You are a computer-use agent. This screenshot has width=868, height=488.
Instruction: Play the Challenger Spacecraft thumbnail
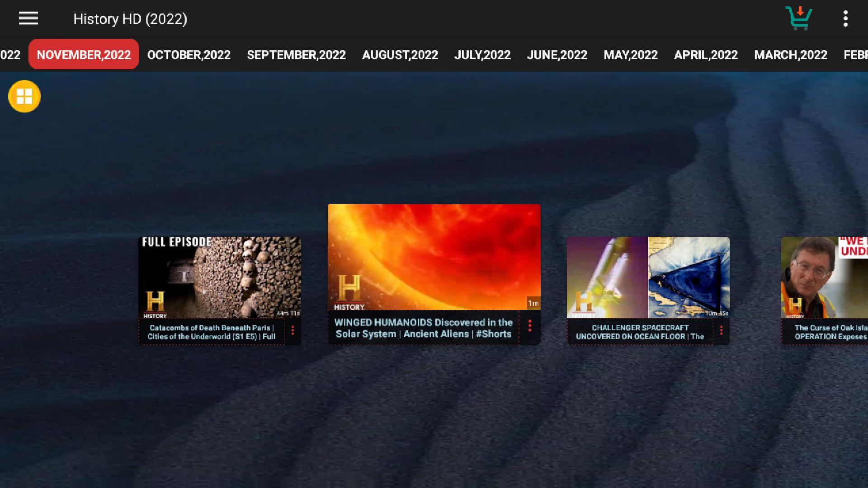pos(648,277)
